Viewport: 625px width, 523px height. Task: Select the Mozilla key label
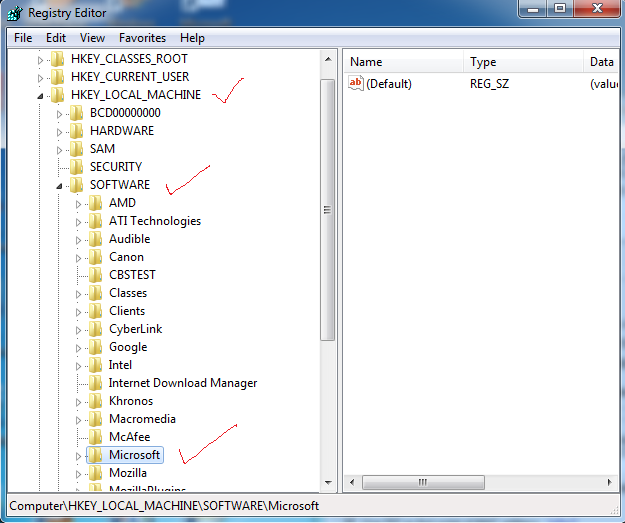pos(128,473)
